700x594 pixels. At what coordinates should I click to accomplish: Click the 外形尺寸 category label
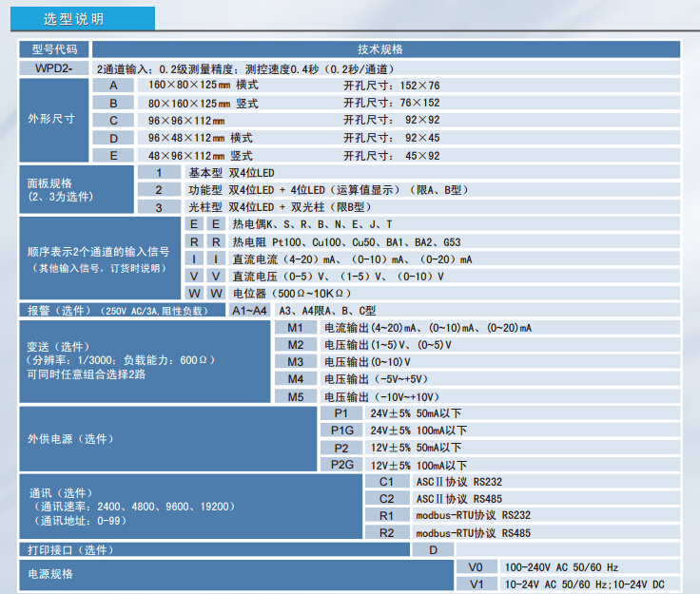[54, 120]
